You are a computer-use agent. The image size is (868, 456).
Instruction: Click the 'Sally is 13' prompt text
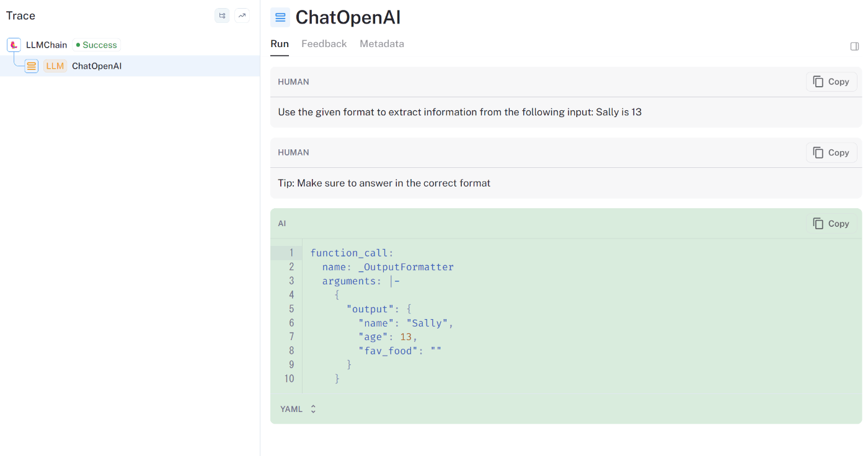click(x=619, y=112)
